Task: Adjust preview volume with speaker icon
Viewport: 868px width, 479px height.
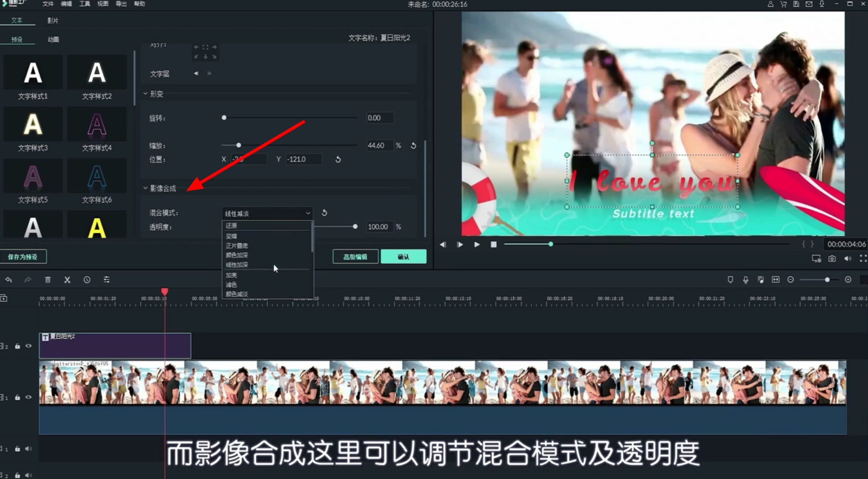Action: (848, 258)
